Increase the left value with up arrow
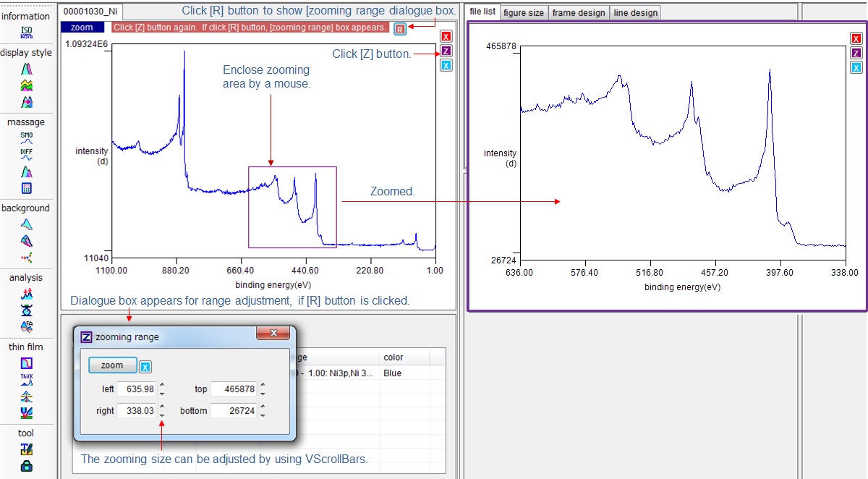868x479 pixels. (162, 386)
